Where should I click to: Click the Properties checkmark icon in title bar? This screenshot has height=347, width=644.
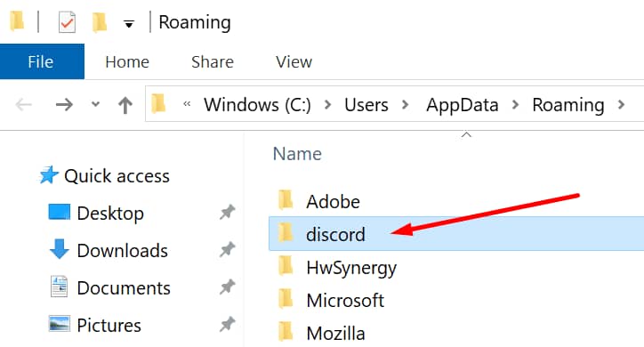(x=67, y=22)
